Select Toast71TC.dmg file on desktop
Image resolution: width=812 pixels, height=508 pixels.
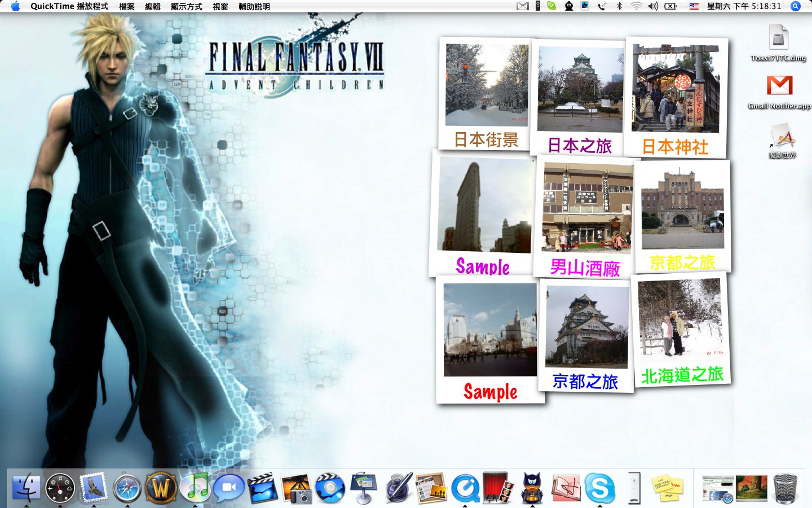[x=778, y=43]
